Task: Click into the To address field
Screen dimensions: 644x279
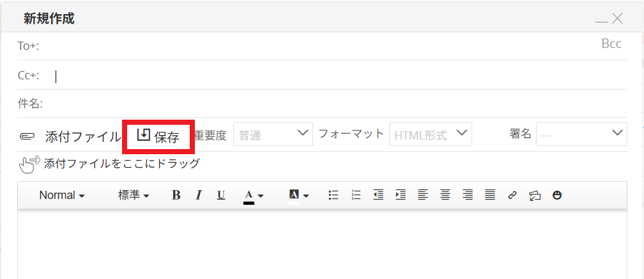Action: click(x=320, y=46)
